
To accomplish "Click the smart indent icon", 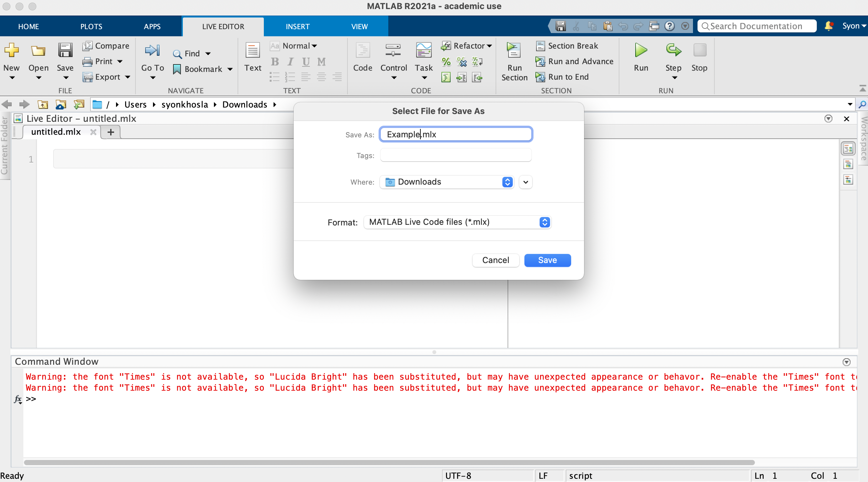I will 446,77.
